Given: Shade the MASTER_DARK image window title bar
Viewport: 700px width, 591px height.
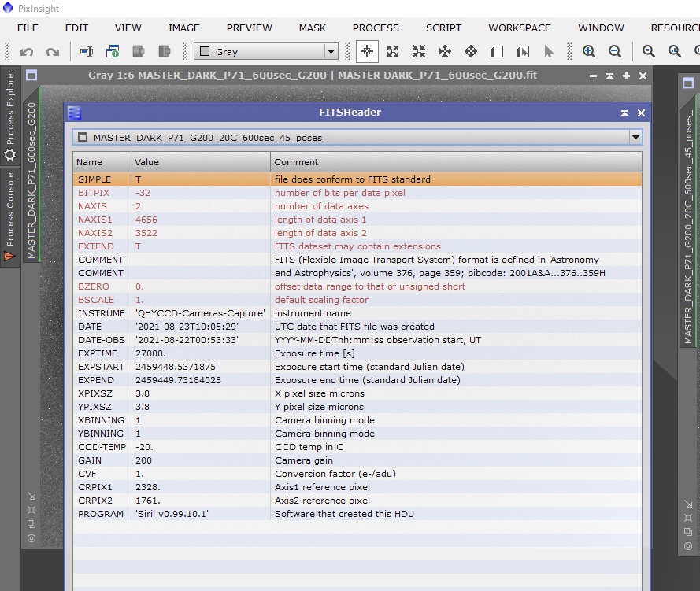Looking at the screenshot, I should (609, 76).
